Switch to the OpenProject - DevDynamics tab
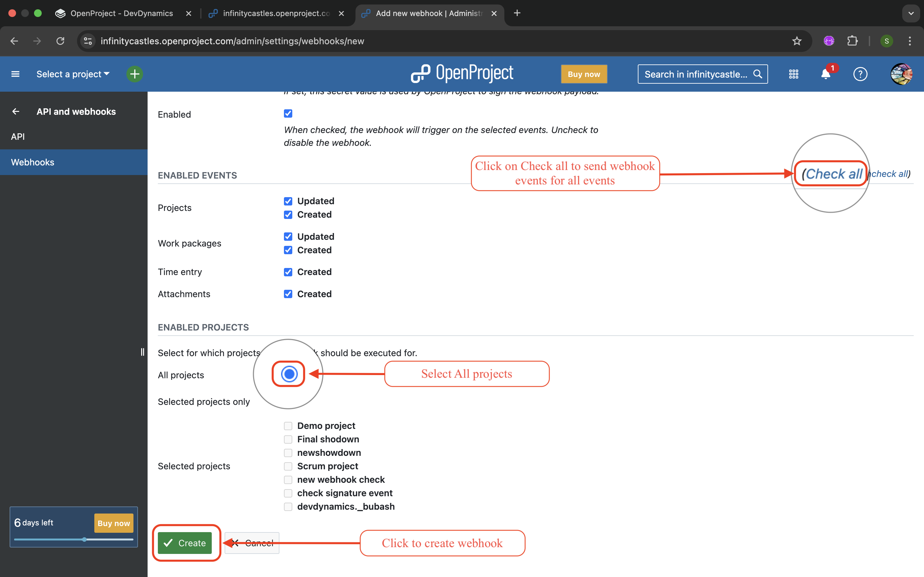Screen dimensions: 924x577 click(x=121, y=13)
